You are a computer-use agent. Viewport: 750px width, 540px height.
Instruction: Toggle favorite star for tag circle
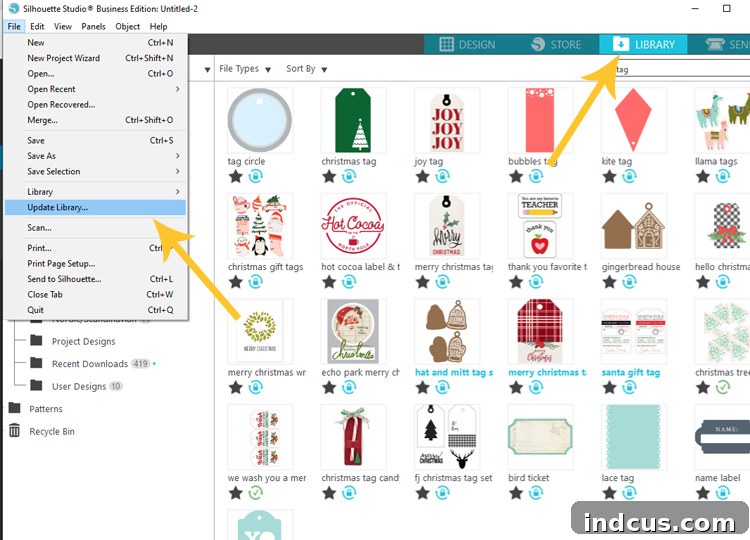pos(235,176)
